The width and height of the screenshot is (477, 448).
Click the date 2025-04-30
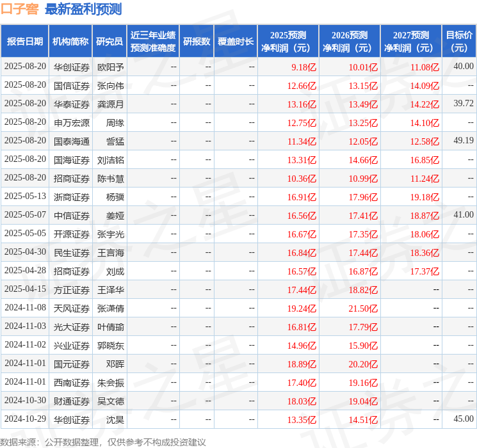point(25,252)
